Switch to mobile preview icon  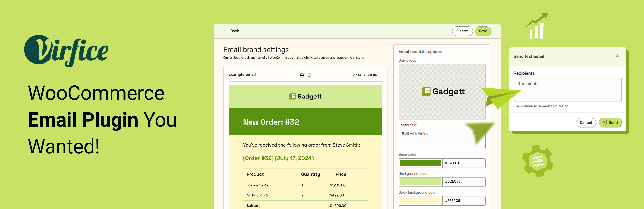click(309, 75)
